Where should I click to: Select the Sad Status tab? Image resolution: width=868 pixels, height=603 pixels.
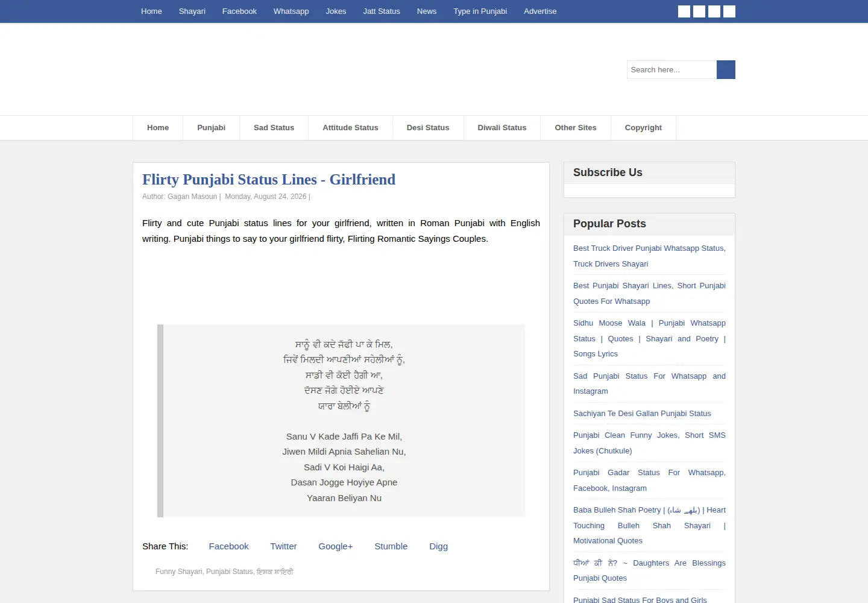274,128
